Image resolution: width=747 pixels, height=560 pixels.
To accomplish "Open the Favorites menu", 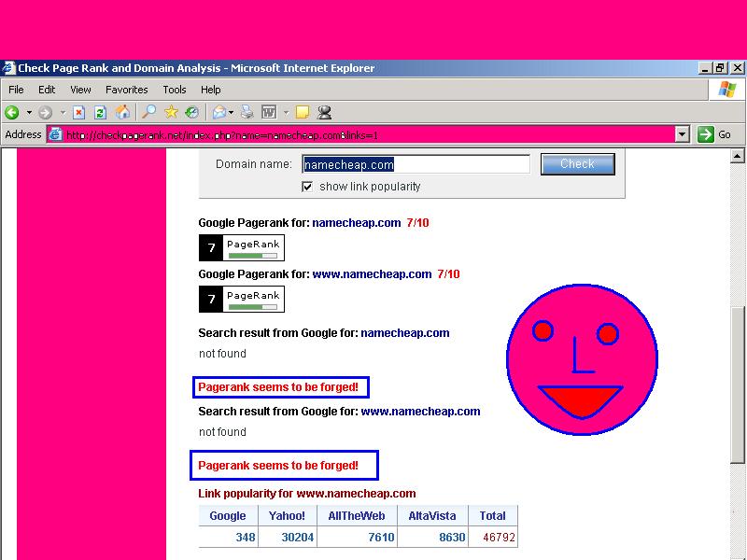I will pos(127,90).
